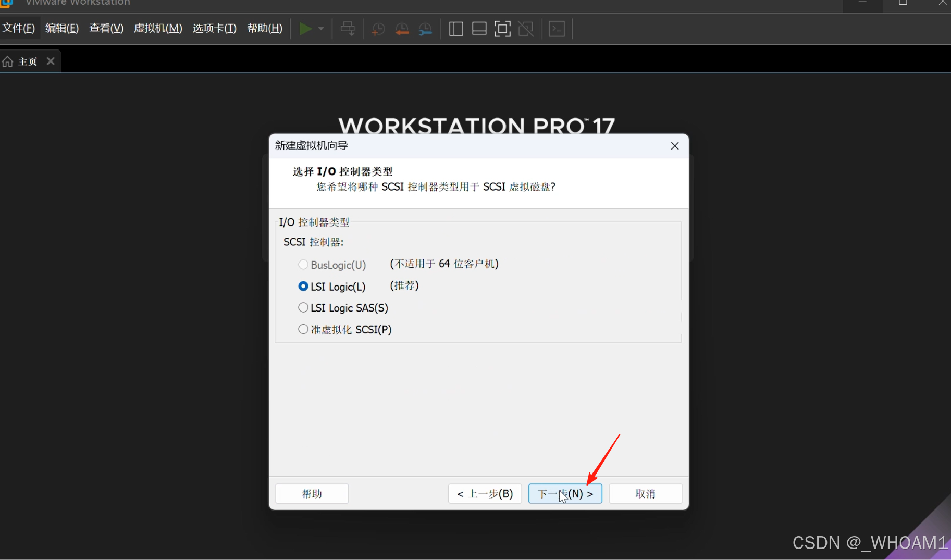Click the console view terminal icon
Viewport: 951px width, 560px height.
(557, 29)
